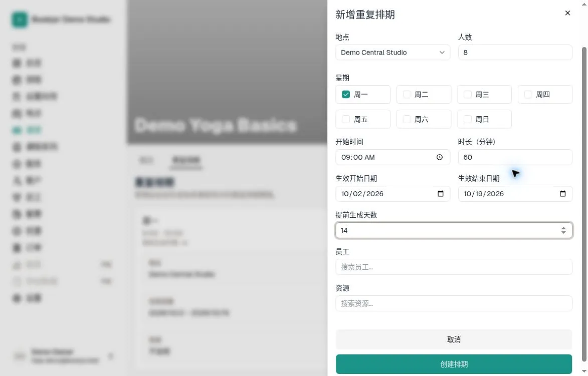Close the 新增重复排期 panel
Screen dimensions: 588x376
pos(567,13)
